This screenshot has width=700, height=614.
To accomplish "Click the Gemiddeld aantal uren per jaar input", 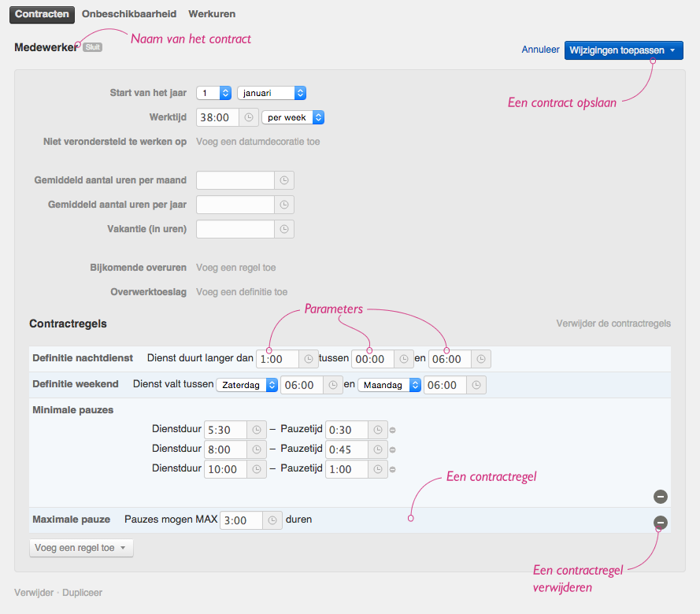I will pos(235,205).
